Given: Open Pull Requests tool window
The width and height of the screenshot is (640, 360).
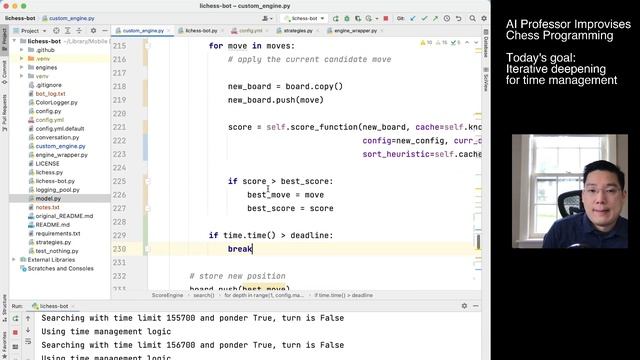Looking at the screenshot, I should tap(4, 113).
